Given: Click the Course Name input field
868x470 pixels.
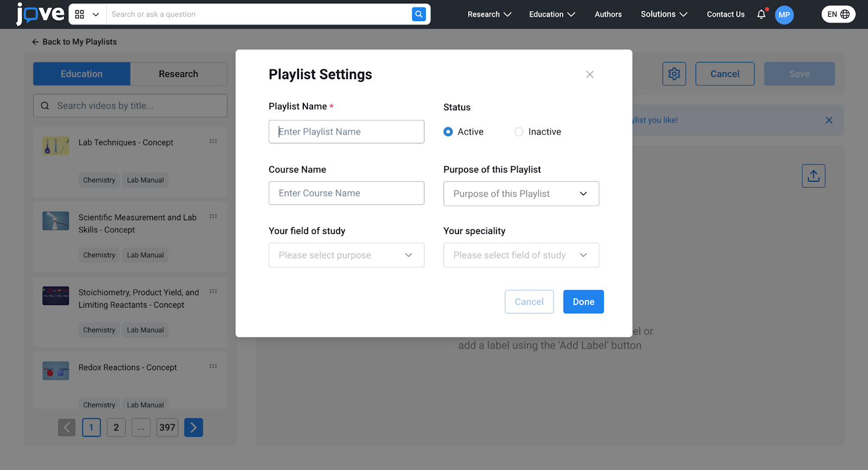Looking at the screenshot, I should [346, 193].
